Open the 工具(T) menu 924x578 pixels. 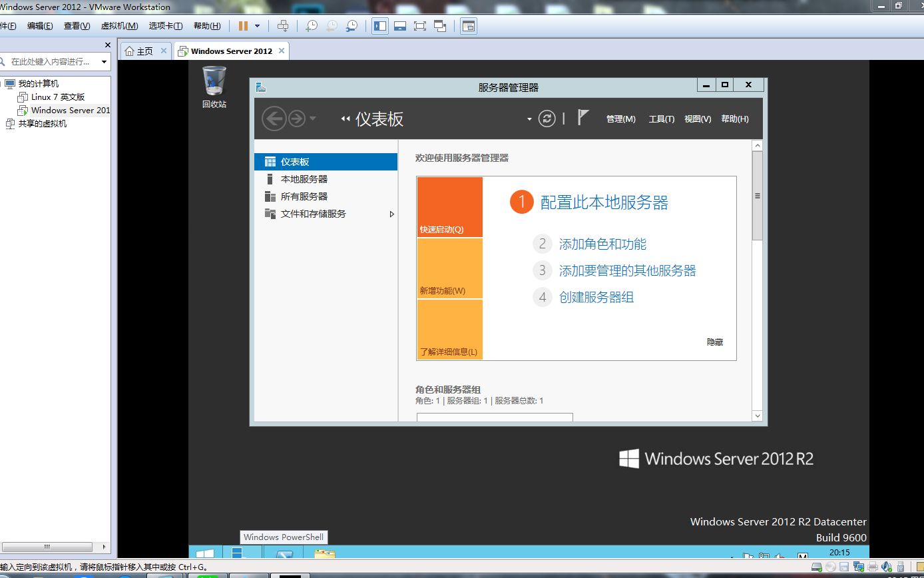[x=662, y=119]
